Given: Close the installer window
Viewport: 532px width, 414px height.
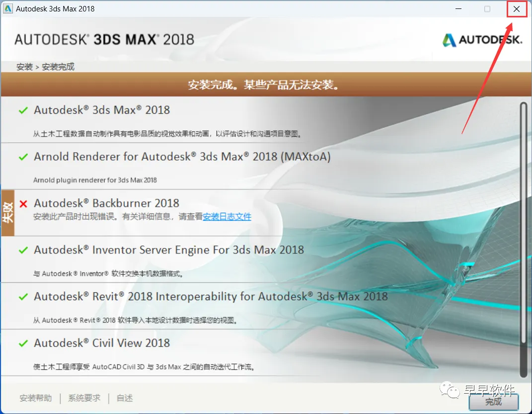Looking at the screenshot, I should pos(517,9).
